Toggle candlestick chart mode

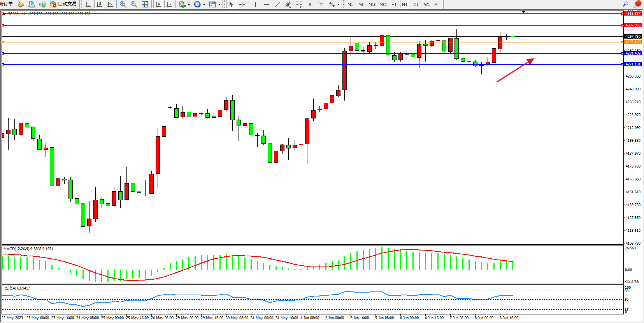(99, 4)
